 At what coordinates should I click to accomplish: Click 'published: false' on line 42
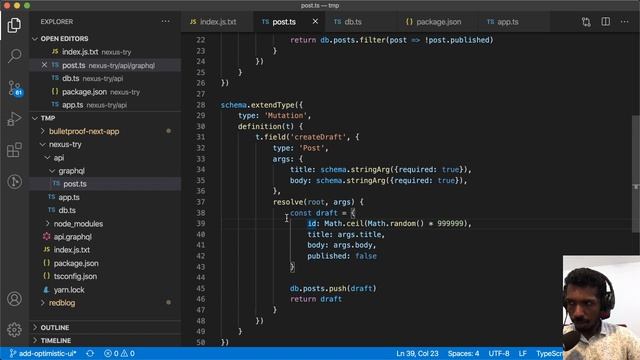pos(342,256)
